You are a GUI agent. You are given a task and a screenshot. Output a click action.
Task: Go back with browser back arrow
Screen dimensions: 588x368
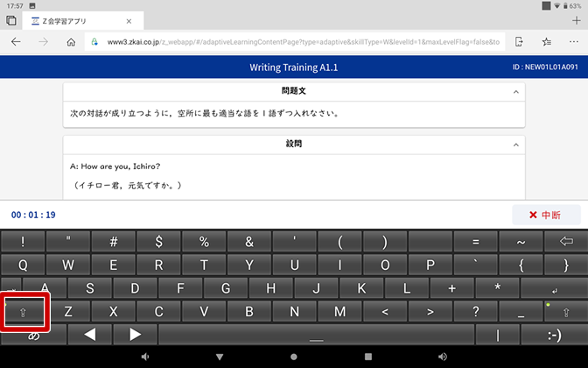(x=16, y=42)
